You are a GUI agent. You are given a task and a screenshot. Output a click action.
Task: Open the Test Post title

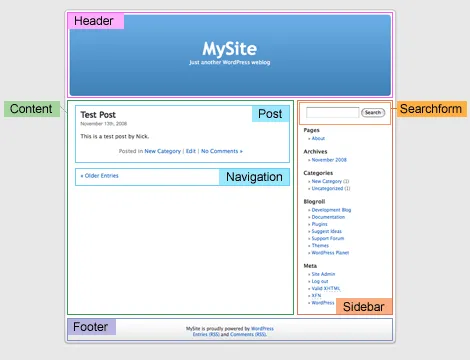(x=98, y=115)
